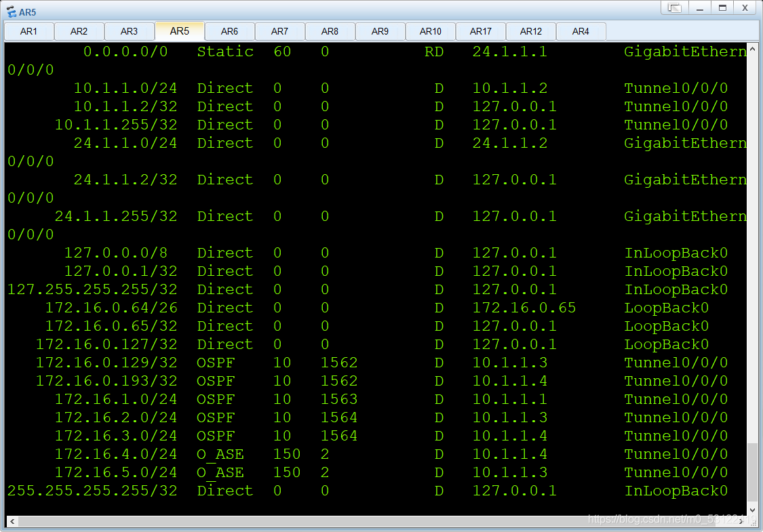Click next hop 10.1.1.2
This screenshot has width=763, height=532.
(509, 88)
